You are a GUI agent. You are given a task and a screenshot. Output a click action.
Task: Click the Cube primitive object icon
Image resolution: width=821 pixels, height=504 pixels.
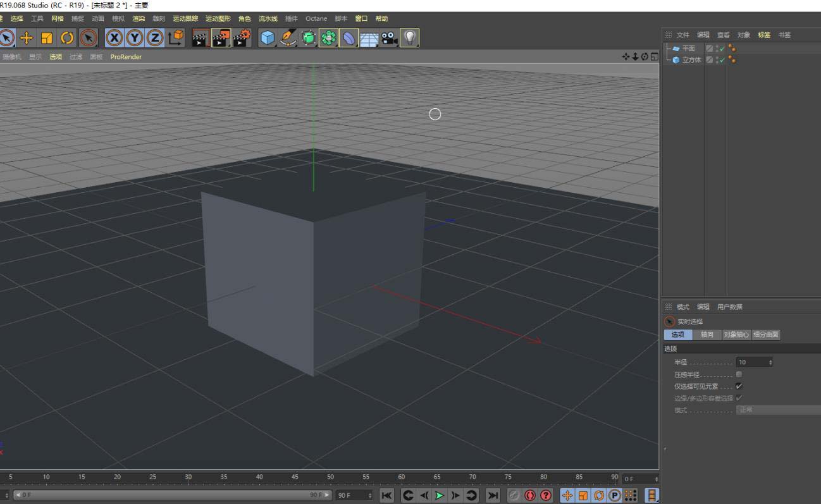(268, 38)
